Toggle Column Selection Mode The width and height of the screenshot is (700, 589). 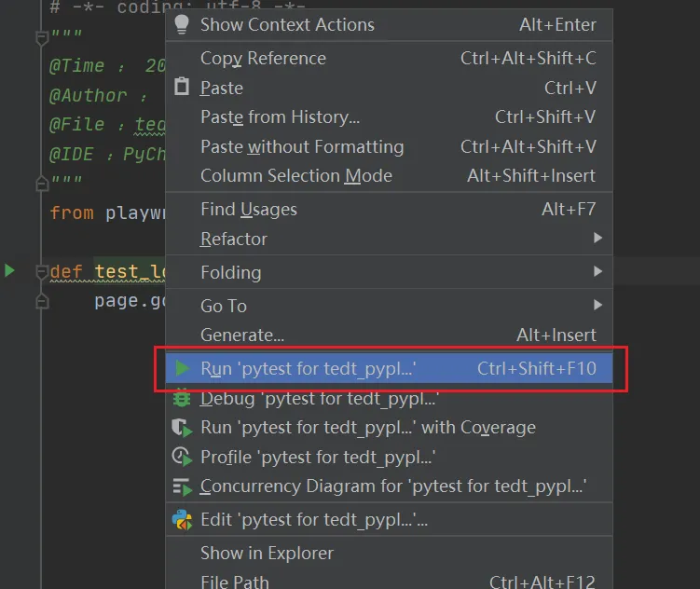389,176
